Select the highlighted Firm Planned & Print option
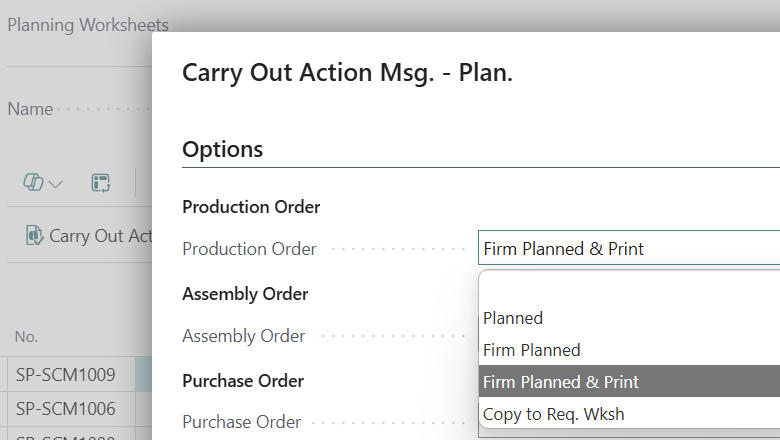780x440 pixels. 561,382
